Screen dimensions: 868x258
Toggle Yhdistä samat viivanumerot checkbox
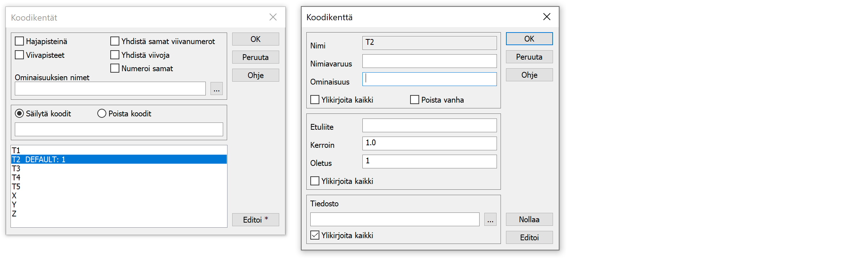point(115,42)
